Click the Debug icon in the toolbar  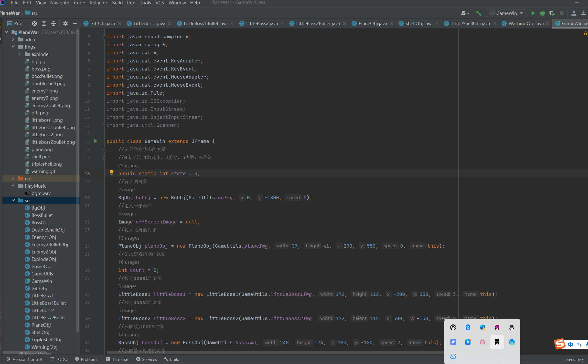tap(542, 13)
